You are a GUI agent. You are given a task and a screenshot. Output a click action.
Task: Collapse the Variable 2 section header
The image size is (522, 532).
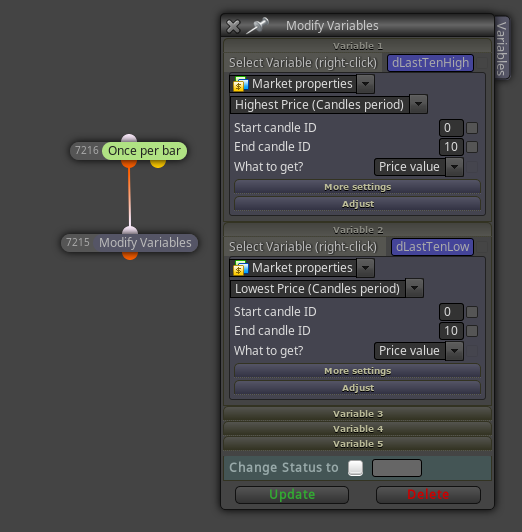tap(357, 230)
